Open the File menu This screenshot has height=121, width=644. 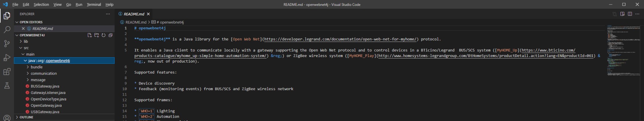15,4
